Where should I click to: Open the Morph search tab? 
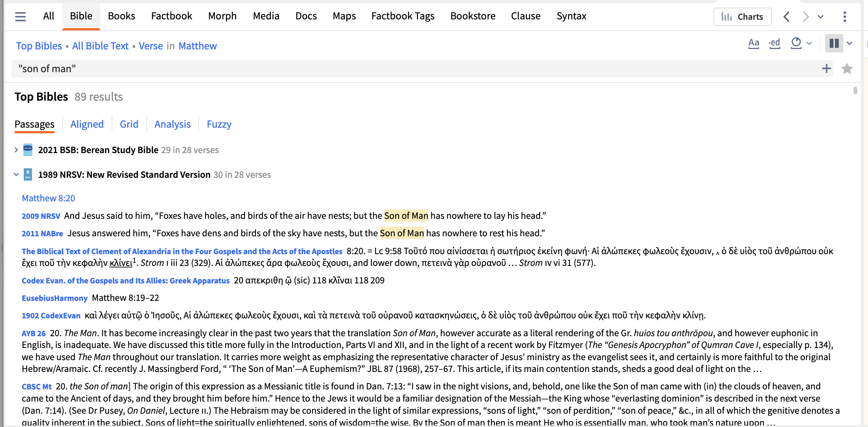pos(222,16)
